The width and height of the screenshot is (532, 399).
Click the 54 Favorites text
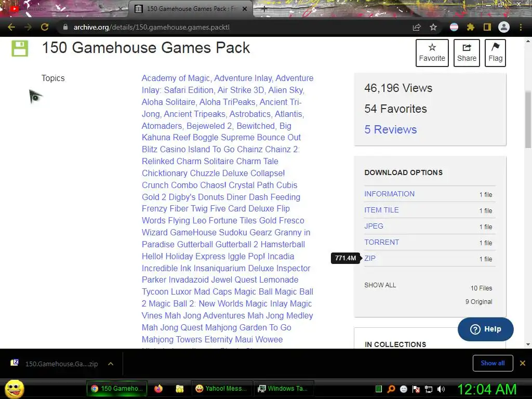(x=395, y=109)
